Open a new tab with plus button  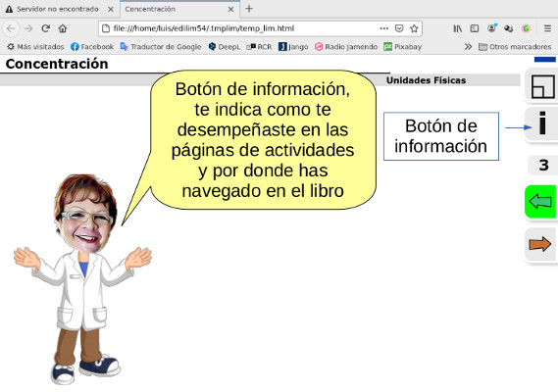pyautogui.click(x=249, y=9)
